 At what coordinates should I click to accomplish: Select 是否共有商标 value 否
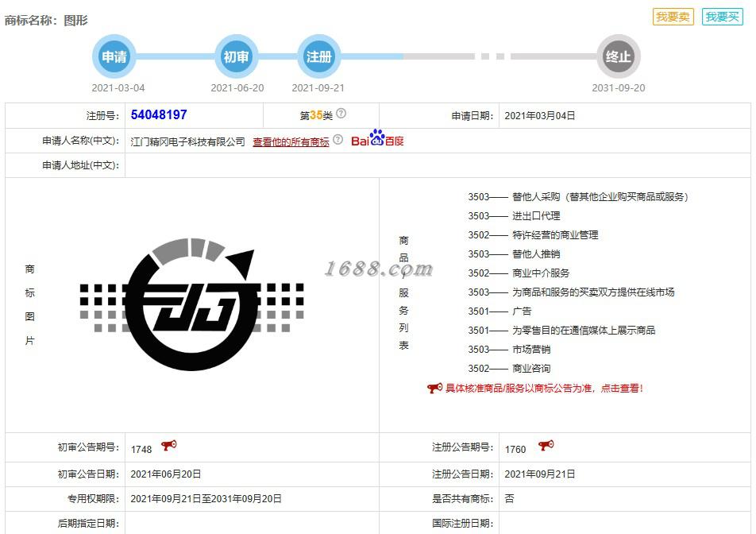(x=509, y=499)
